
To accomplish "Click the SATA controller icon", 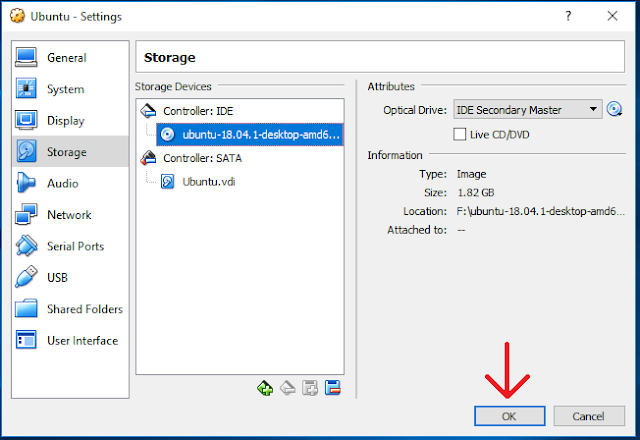I will click(149, 158).
